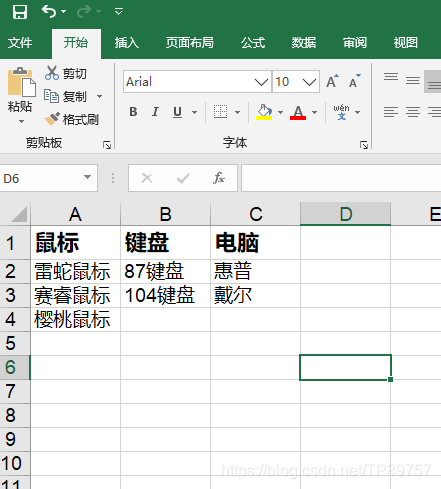The width and height of the screenshot is (441, 489).
Task: Open the Arial font name dropdown
Action: pyautogui.click(x=261, y=82)
